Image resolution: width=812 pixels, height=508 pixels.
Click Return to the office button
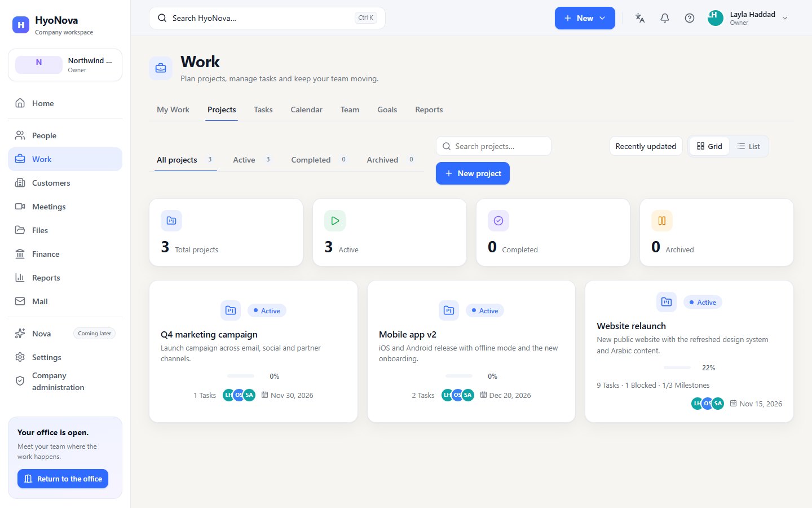click(63, 479)
